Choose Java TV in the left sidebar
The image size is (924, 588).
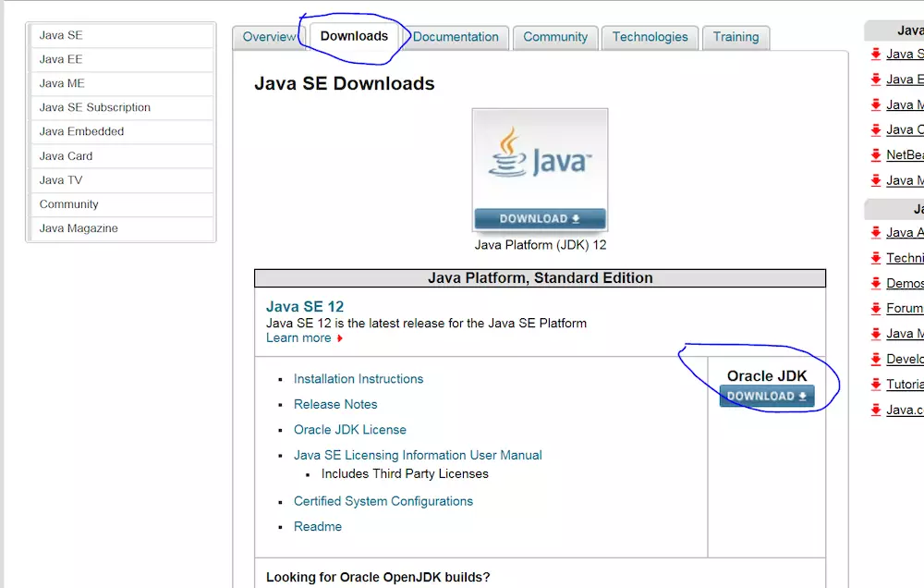121,180
